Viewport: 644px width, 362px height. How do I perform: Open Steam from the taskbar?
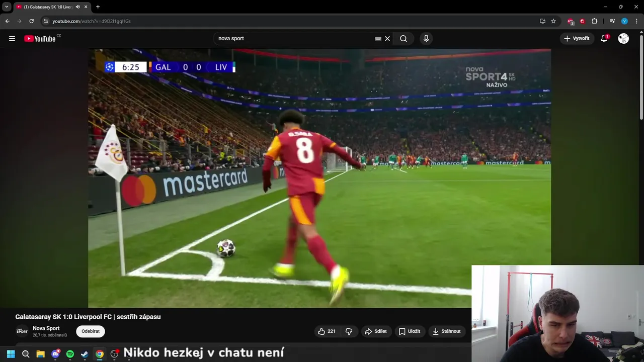(x=85, y=354)
